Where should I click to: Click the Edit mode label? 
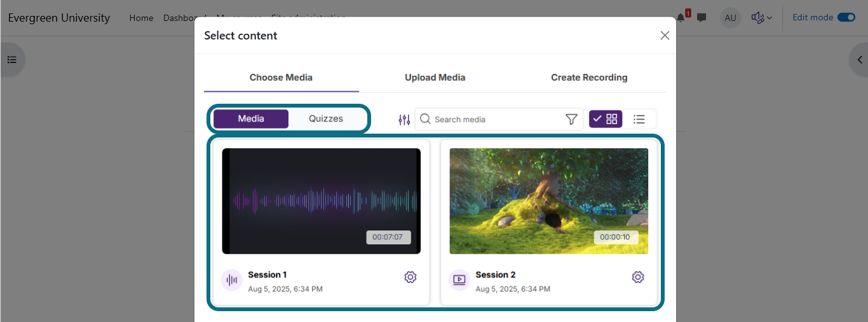(813, 17)
